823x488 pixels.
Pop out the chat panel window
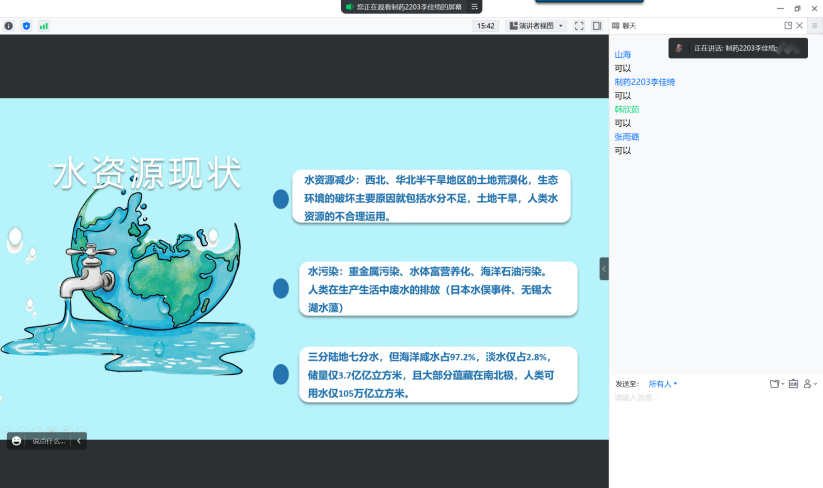[x=788, y=26]
